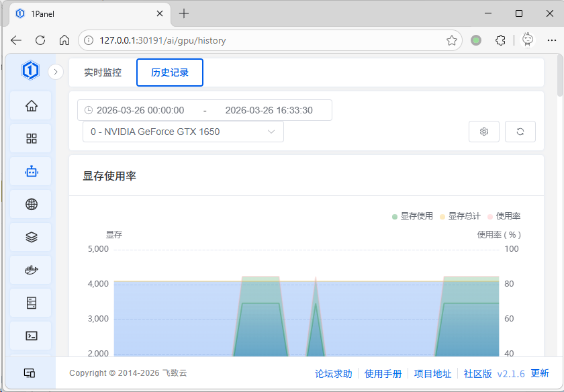Click the AI robot sidebar icon
This screenshot has width=564, height=392.
[x=31, y=172]
